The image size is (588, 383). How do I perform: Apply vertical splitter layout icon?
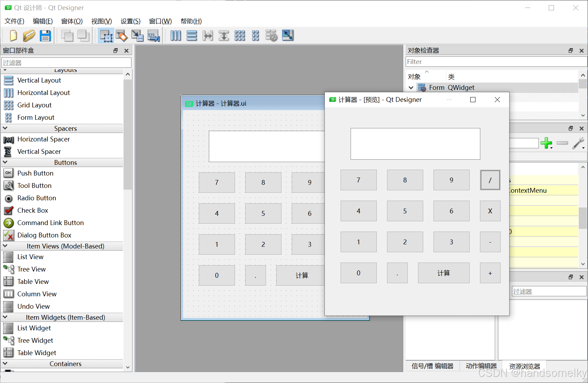(x=224, y=35)
